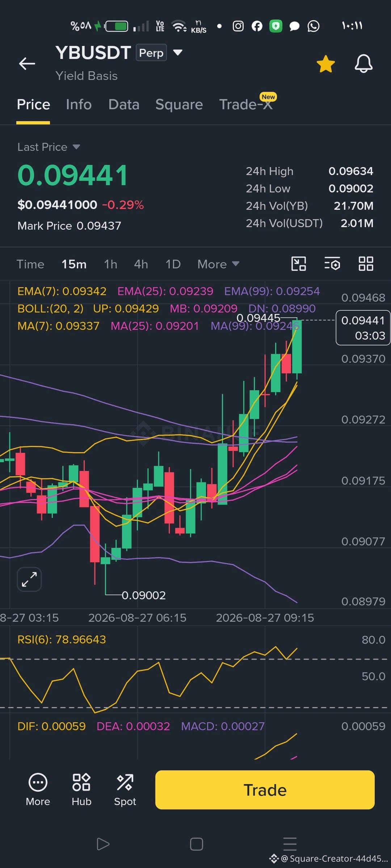Select the 15m interval
Screen dimensions: 391x868
click(x=74, y=264)
